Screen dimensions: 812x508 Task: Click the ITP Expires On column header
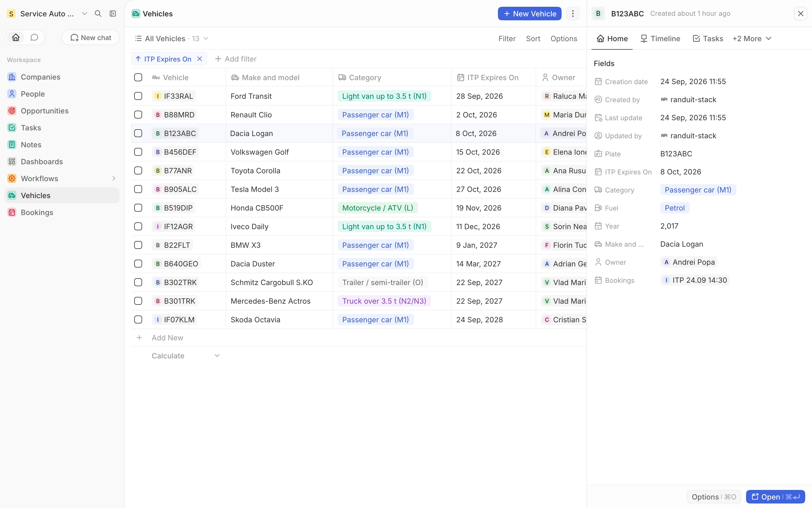[493, 78]
